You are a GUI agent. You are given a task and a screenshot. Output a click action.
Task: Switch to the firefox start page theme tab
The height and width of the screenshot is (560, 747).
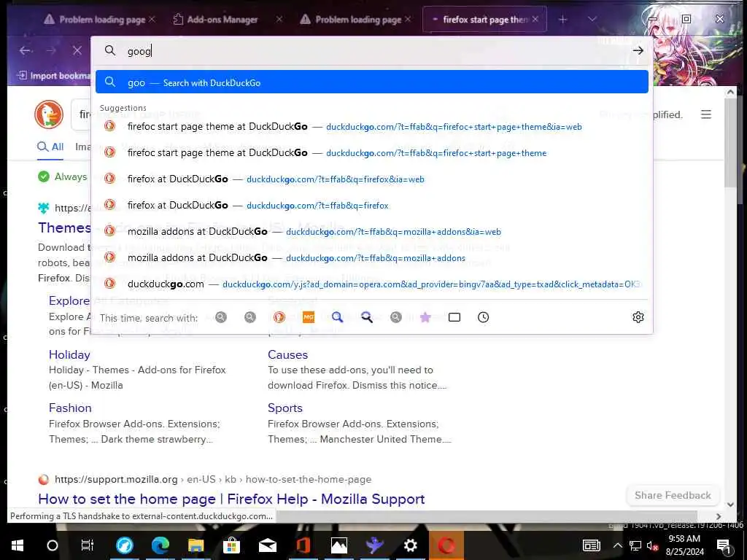click(x=484, y=20)
